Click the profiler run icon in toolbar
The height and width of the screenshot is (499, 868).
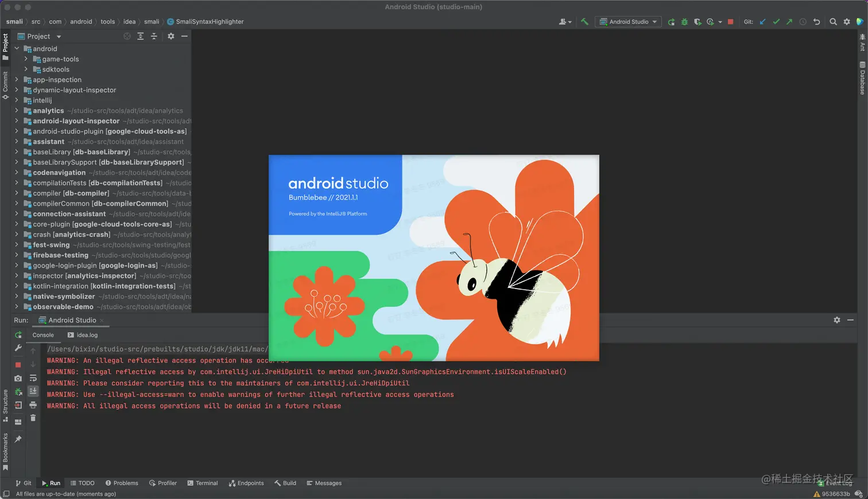point(711,22)
